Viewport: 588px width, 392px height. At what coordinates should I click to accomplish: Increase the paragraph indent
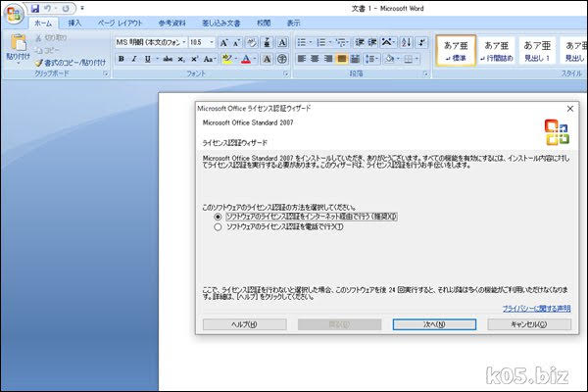(372, 42)
